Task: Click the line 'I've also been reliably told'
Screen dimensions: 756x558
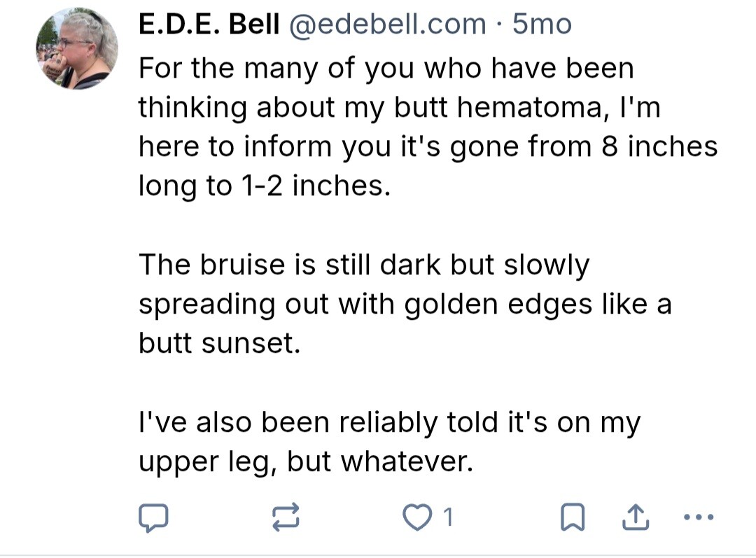Action: click(x=389, y=422)
